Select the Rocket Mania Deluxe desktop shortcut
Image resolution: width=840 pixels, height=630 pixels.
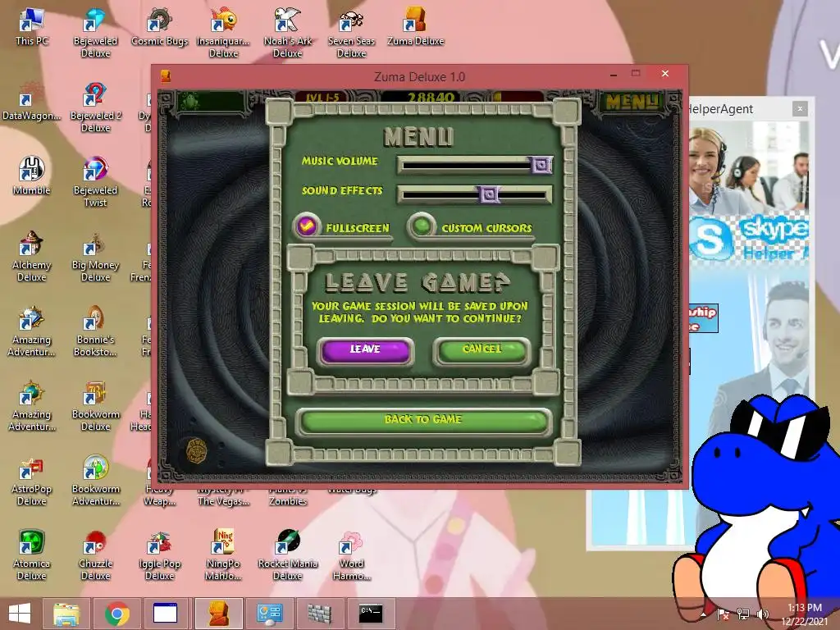point(288,555)
